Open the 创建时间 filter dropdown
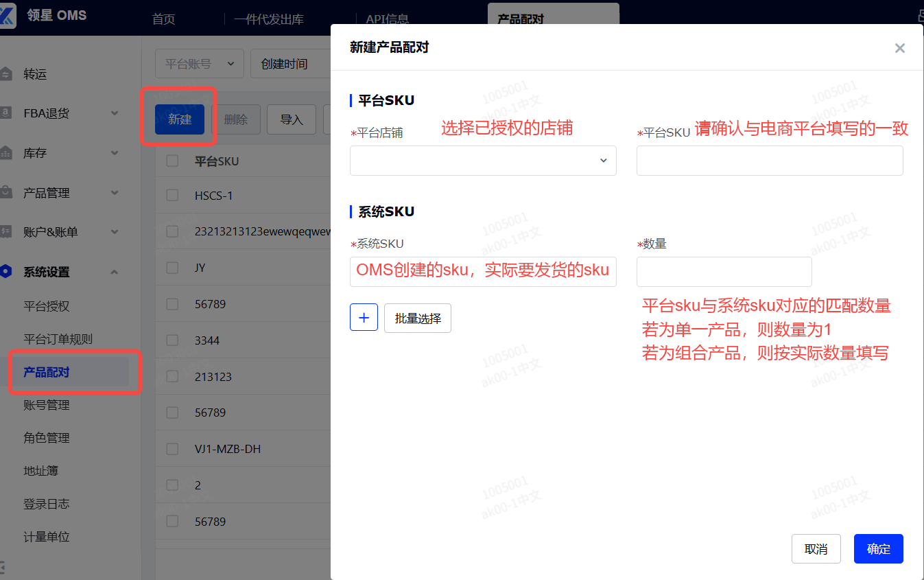This screenshot has width=924, height=580. pyautogui.click(x=291, y=64)
